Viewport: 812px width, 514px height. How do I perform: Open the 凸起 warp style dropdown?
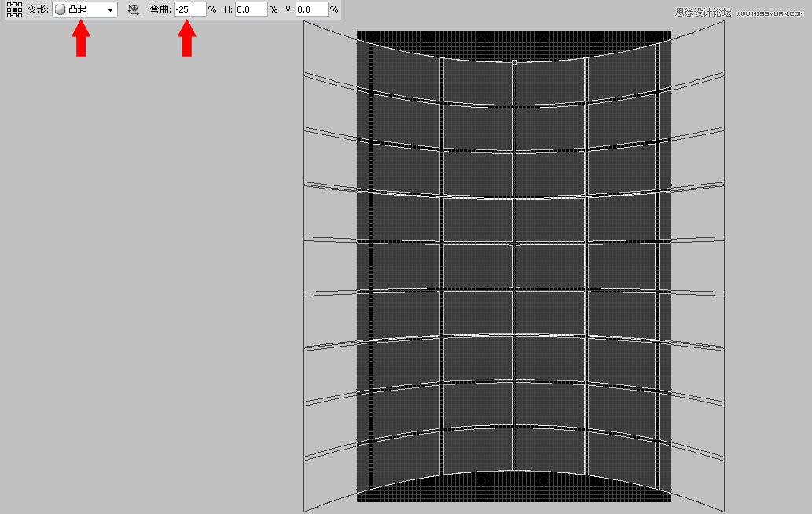point(85,10)
